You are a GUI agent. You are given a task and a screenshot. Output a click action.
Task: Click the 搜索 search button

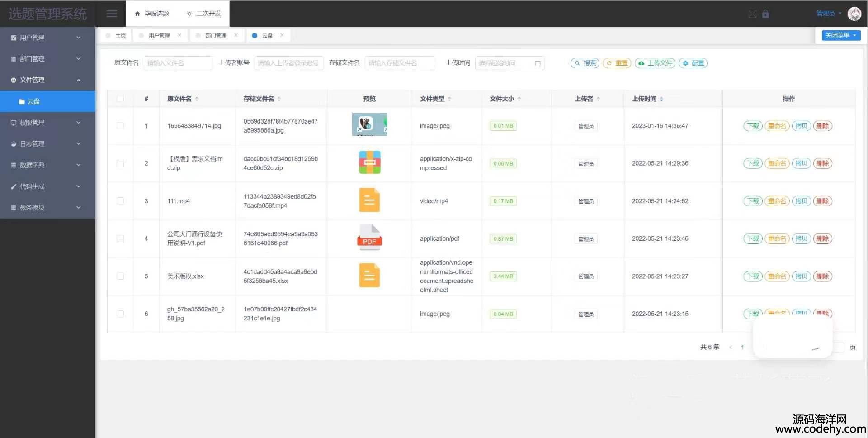click(x=585, y=63)
